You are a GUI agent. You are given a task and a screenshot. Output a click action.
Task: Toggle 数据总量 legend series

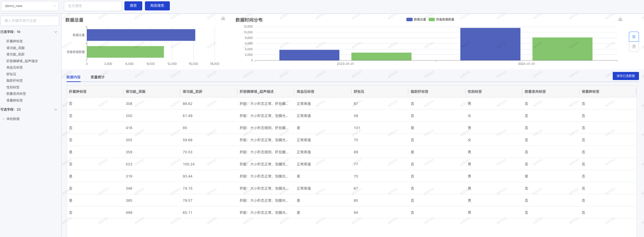(x=416, y=19)
